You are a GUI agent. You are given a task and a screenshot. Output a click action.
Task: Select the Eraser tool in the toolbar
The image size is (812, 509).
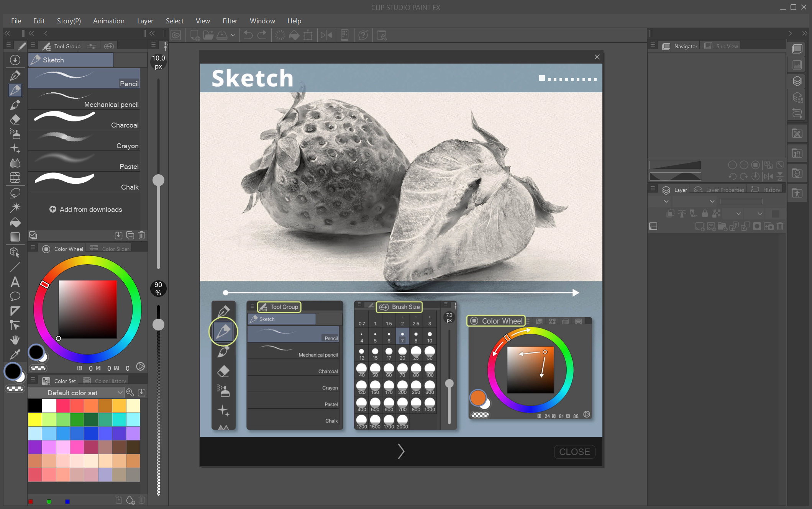[x=15, y=119]
